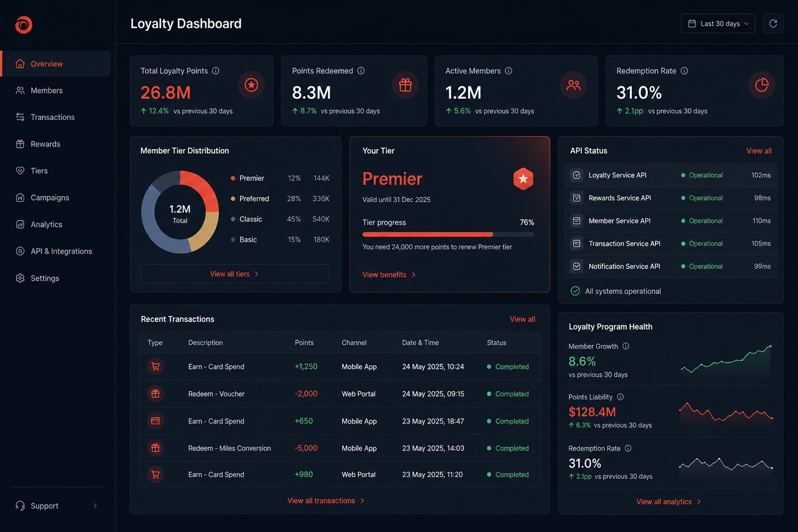Image resolution: width=798 pixels, height=532 pixels.
Task: Click info icon beside Active Members
Action: coord(508,71)
